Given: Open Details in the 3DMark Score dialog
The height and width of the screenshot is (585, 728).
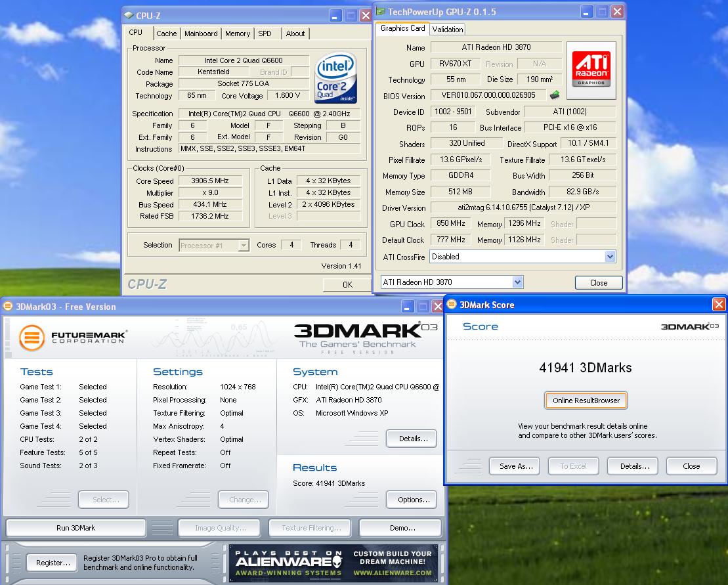Looking at the screenshot, I should tap(632, 466).
